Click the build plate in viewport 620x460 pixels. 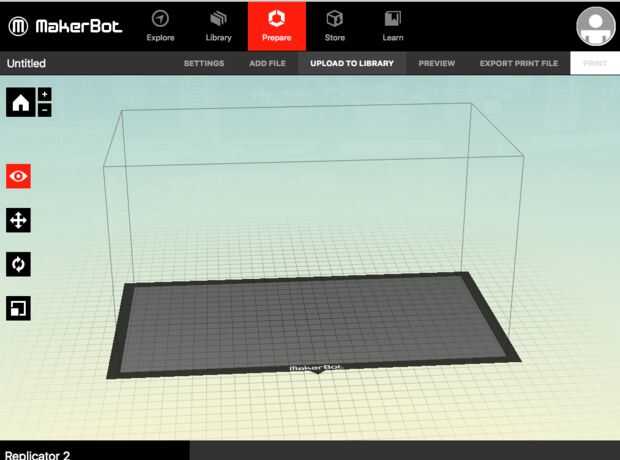click(312, 324)
